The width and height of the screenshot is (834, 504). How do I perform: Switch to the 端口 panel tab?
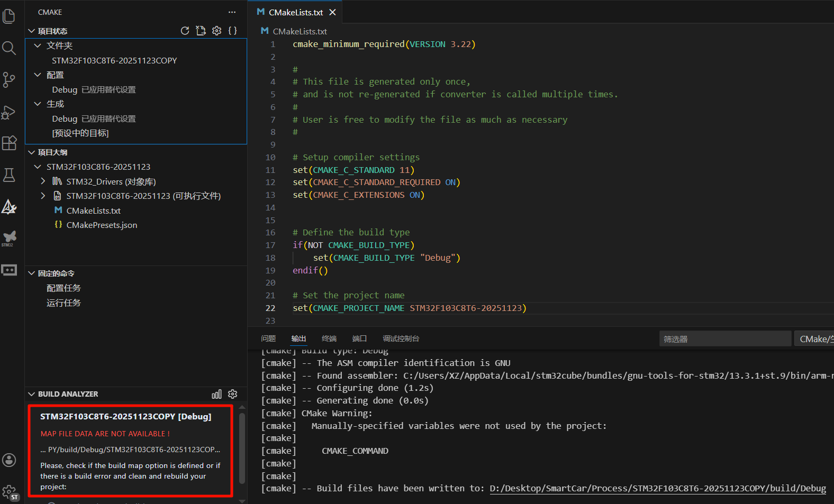[359, 338]
